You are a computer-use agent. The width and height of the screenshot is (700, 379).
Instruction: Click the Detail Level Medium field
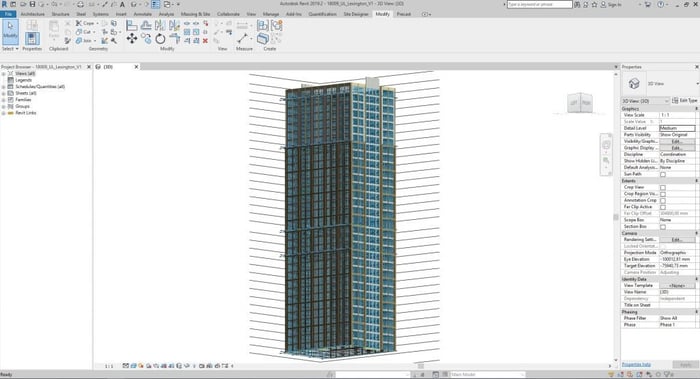[677, 128]
